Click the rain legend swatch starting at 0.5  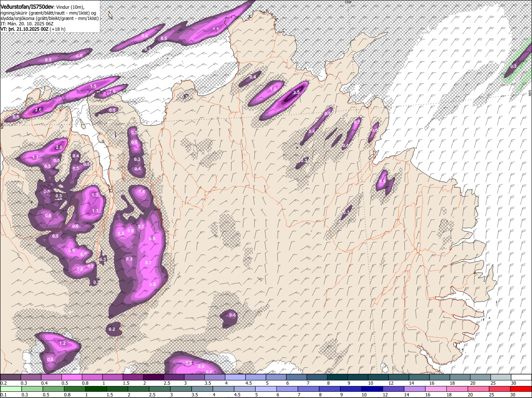[x=53, y=389]
